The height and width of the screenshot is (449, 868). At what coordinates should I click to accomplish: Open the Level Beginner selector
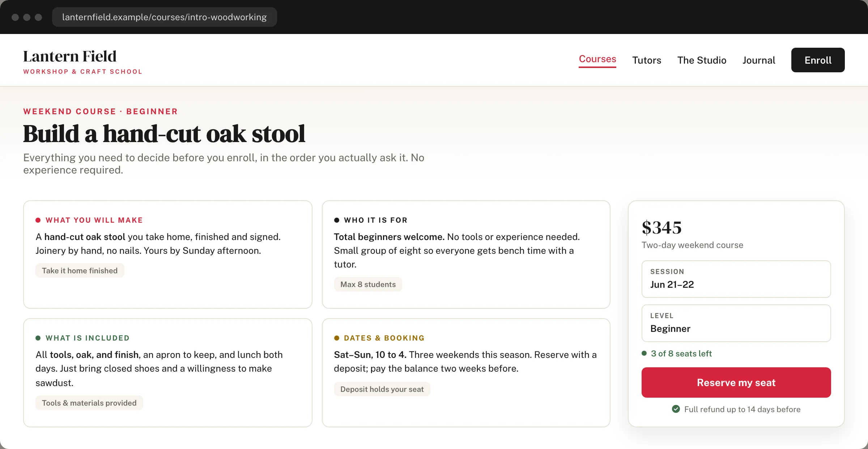pos(736,323)
